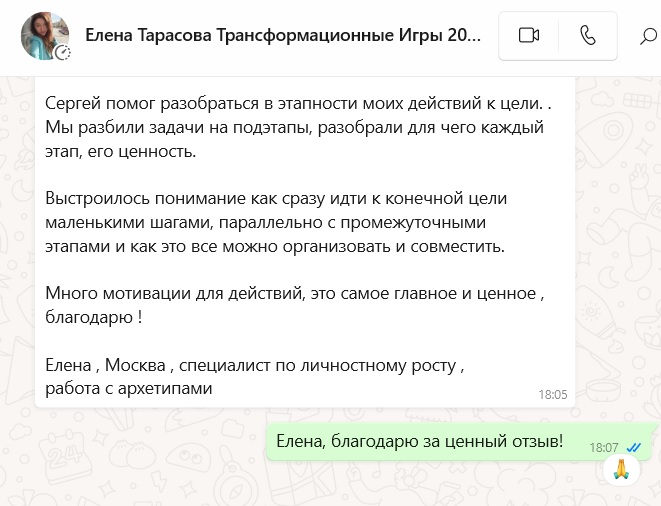Click the line "этап, его ценность."

tap(123, 151)
